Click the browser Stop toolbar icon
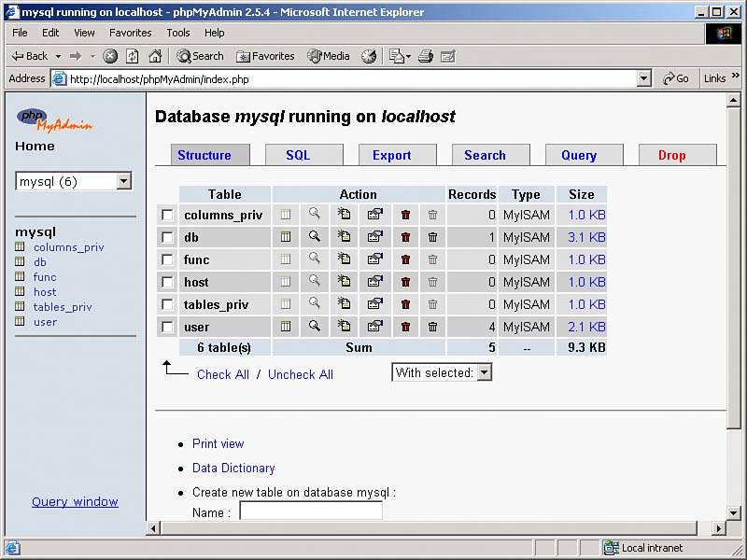This screenshot has width=747, height=560. click(110, 56)
